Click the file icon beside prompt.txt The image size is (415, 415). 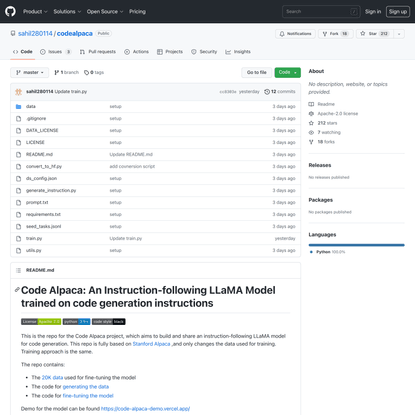point(19,203)
